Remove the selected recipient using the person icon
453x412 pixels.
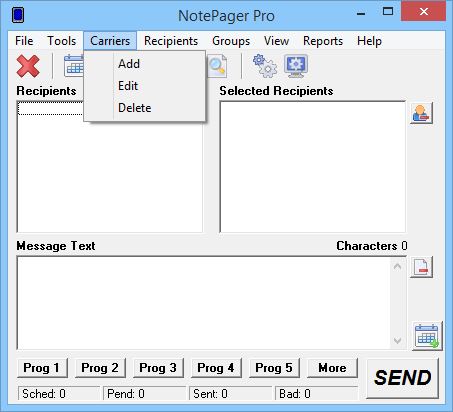tap(421, 113)
